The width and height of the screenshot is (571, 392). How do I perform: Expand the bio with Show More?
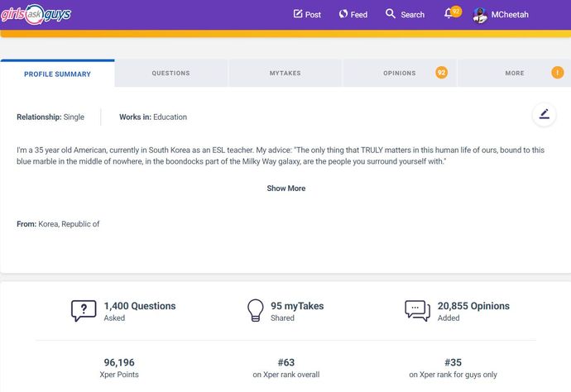click(285, 189)
